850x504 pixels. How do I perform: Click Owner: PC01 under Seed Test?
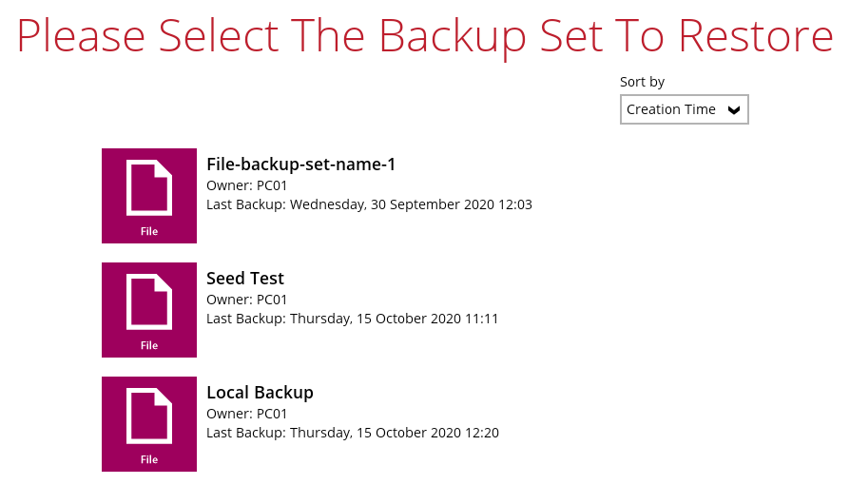[246, 300]
